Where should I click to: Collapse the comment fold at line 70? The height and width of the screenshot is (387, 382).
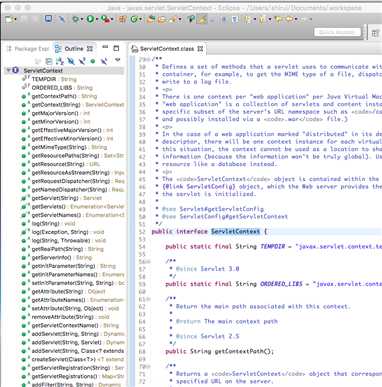(x=149, y=366)
